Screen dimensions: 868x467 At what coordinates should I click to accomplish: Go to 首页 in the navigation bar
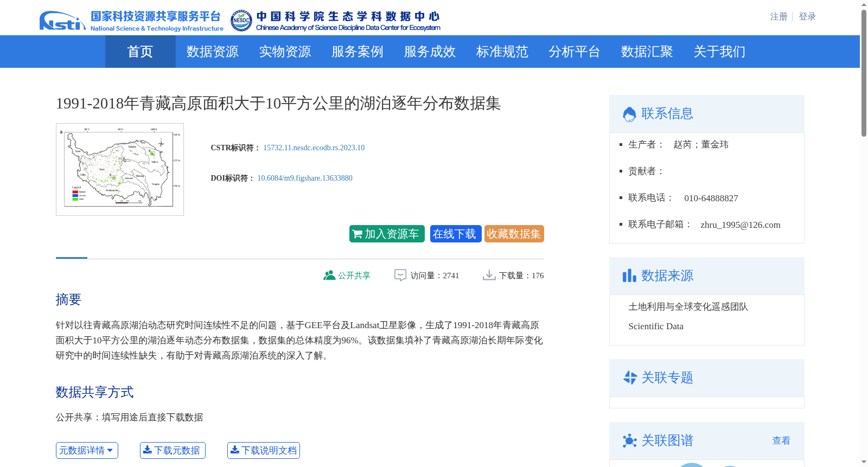click(140, 52)
